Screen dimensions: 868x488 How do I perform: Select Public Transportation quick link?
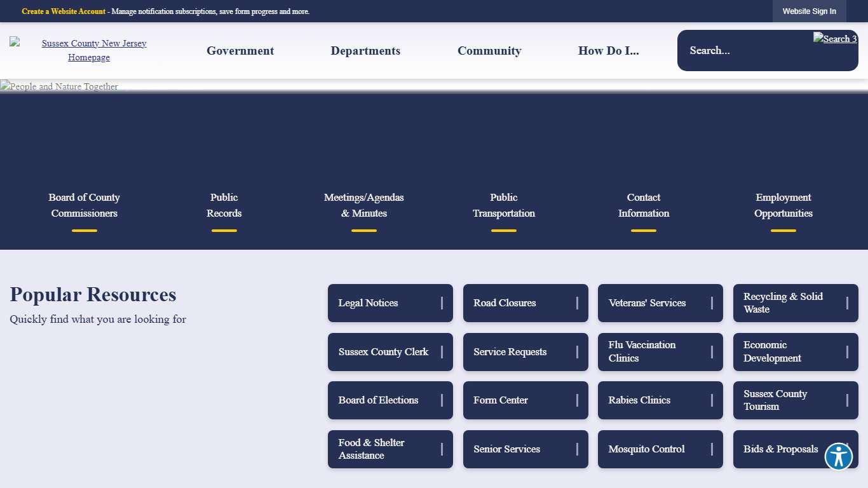[x=504, y=205]
